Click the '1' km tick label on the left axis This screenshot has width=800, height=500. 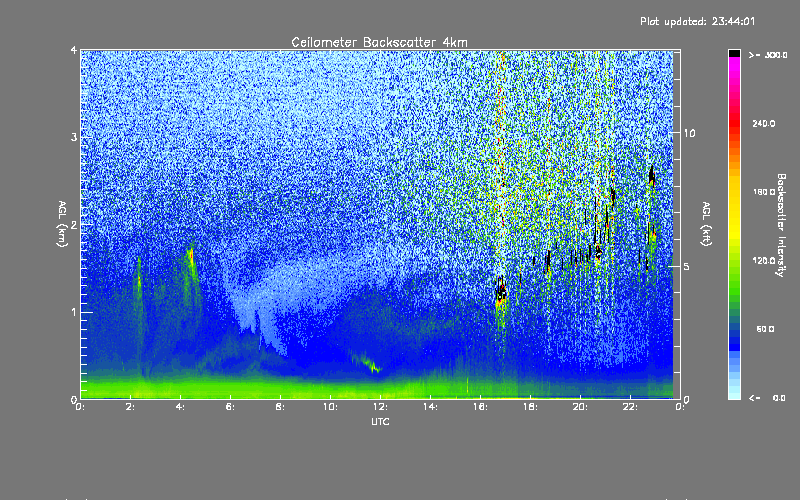74,312
